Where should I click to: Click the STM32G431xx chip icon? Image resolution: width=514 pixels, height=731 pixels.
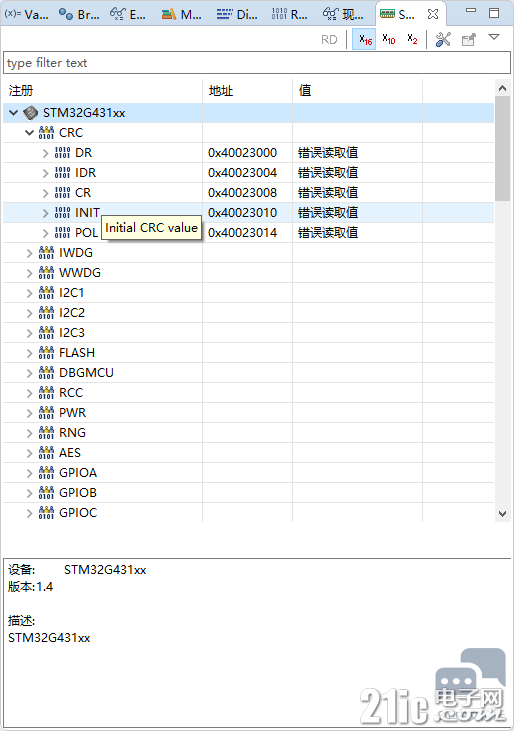click(31, 113)
